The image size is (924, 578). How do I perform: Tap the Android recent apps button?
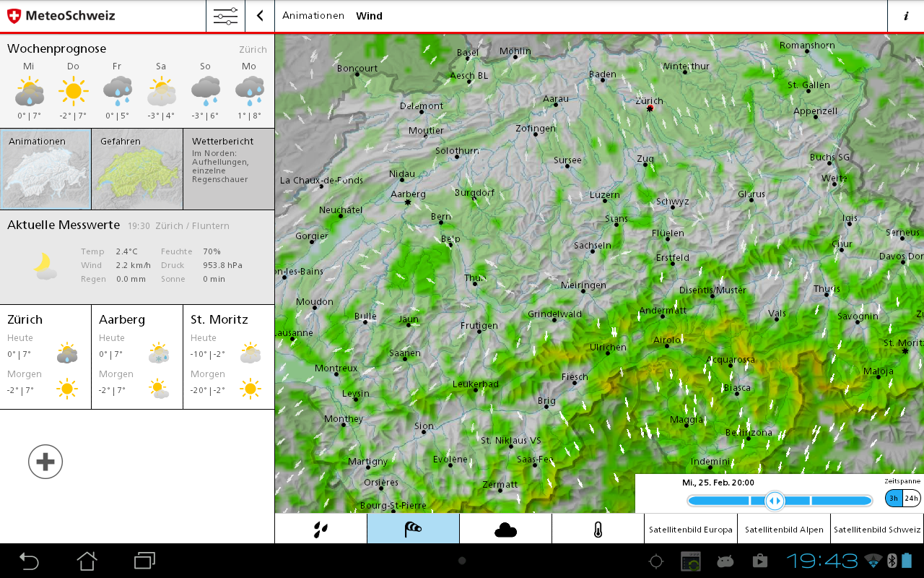tap(145, 561)
